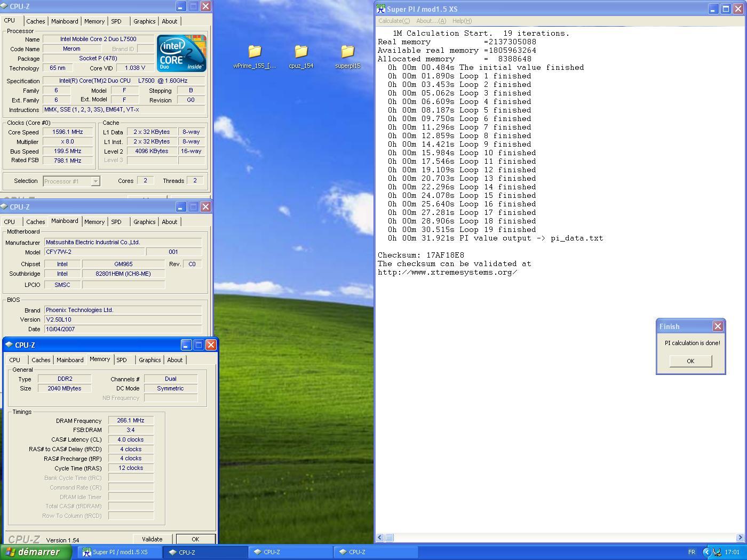
Task: Click the Validate button in CPU-Z
Action: [152, 539]
